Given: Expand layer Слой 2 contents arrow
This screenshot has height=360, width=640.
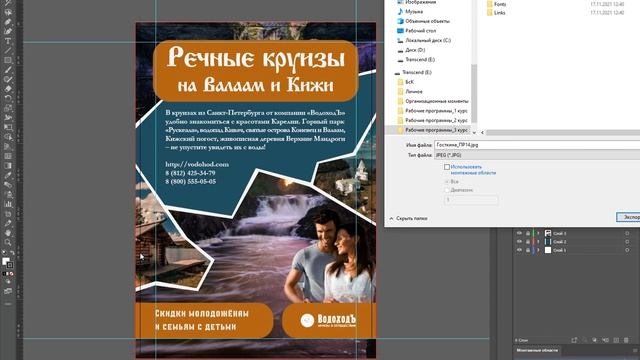Looking at the screenshot, I should click(x=538, y=242).
